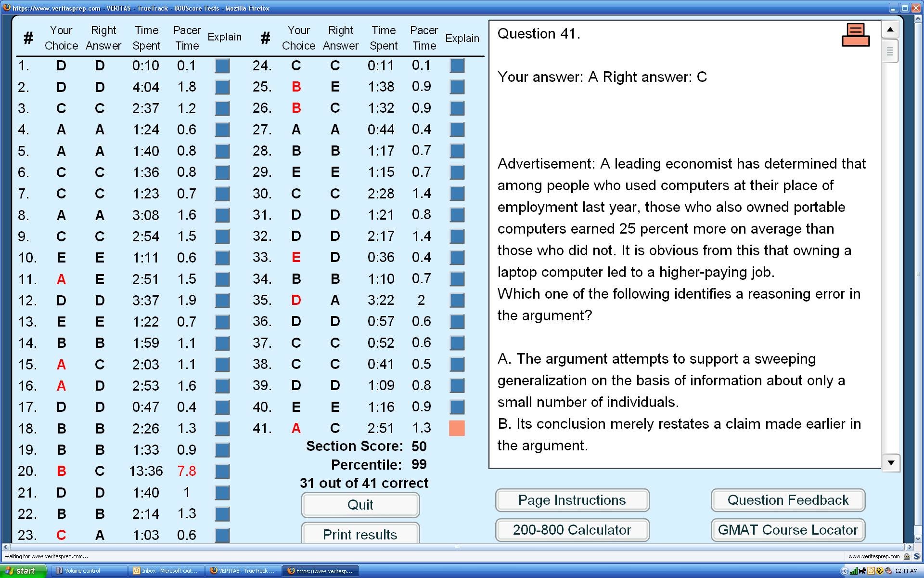Open explanation for question 25
Screen dimensions: 924x578
tap(457, 87)
